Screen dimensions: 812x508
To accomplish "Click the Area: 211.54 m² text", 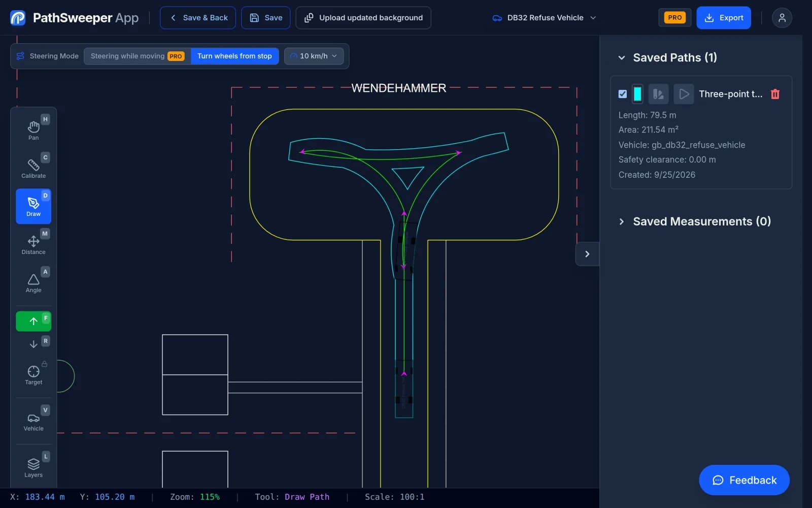I will point(648,130).
